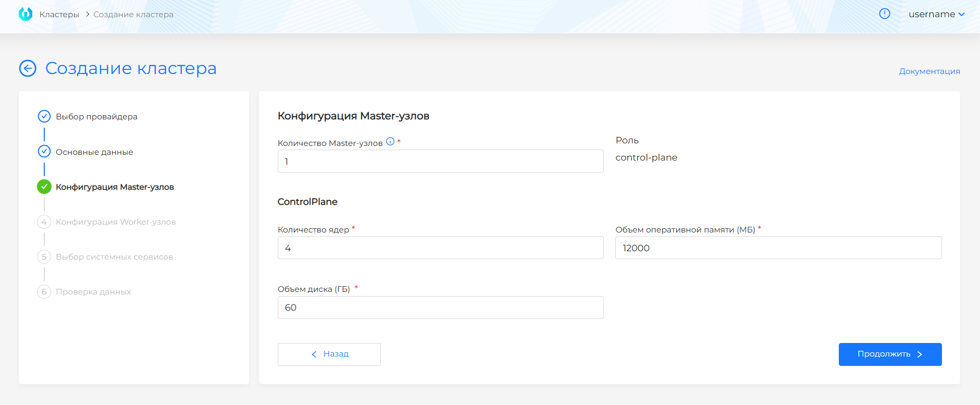Click info icon next to Количество Master-узлов
The width and height of the screenshot is (980, 405).
(390, 142)
